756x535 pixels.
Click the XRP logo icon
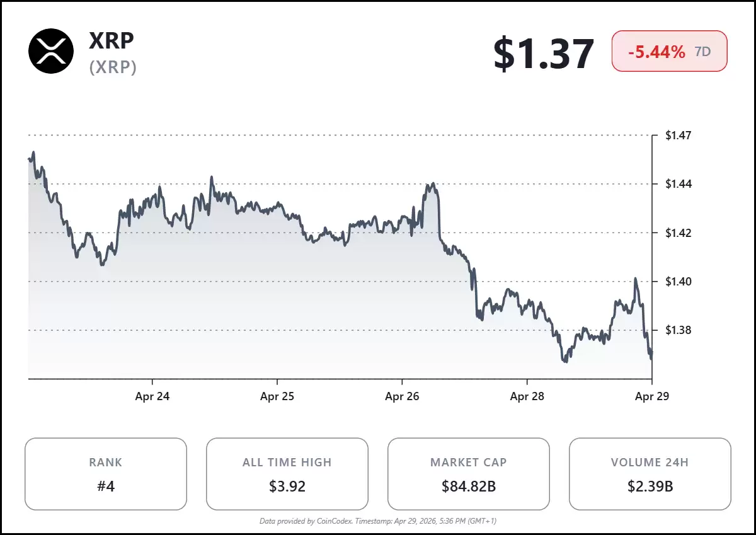51,51
